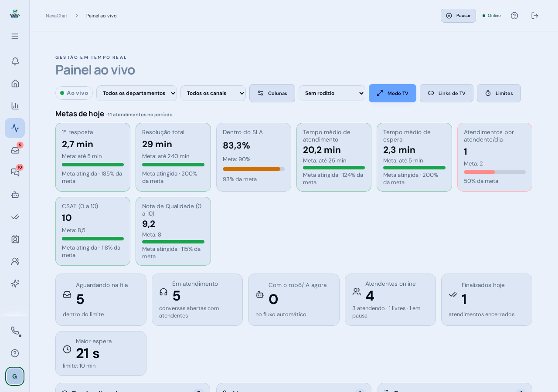This screenshot has width=558, height=392.
Task: Open the double-check finished icon in sidebar
Action: click(15, 217)
